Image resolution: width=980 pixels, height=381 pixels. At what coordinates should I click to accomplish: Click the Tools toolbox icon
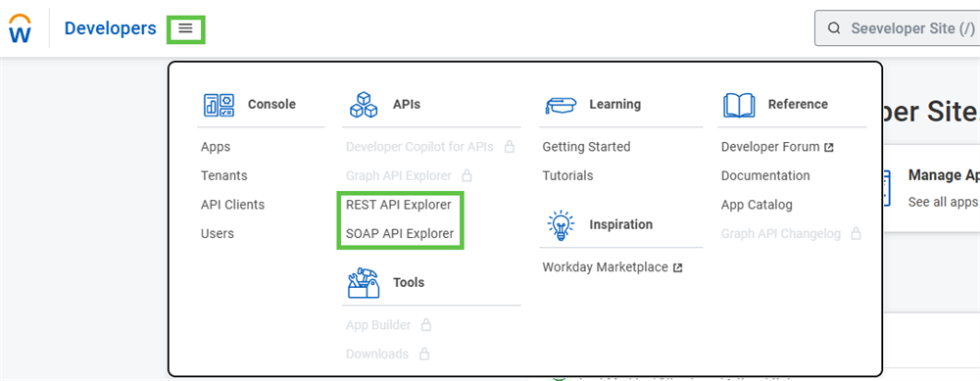tap(364, 283)
